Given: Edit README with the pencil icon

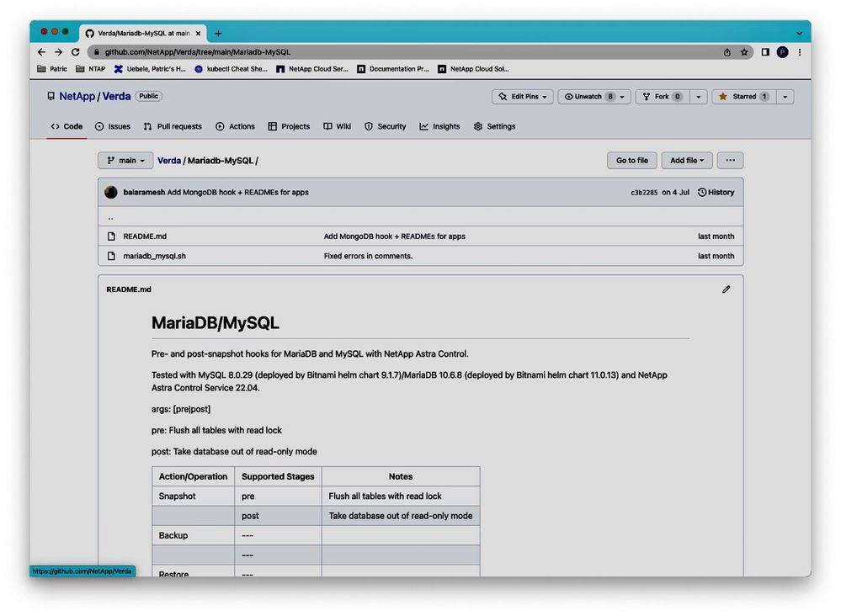Looking at the screenshot, I should [x=726, y=289].
